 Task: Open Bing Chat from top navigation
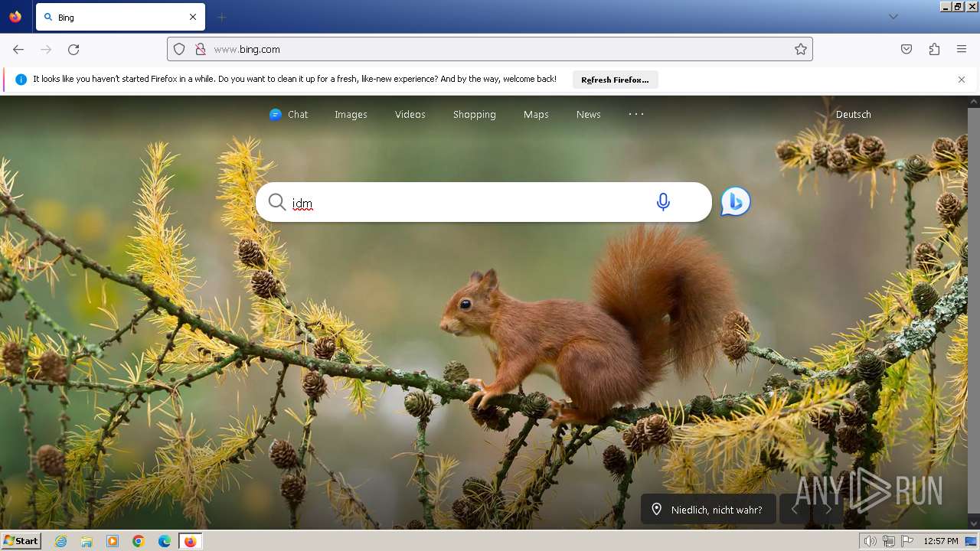coord(289,114)
